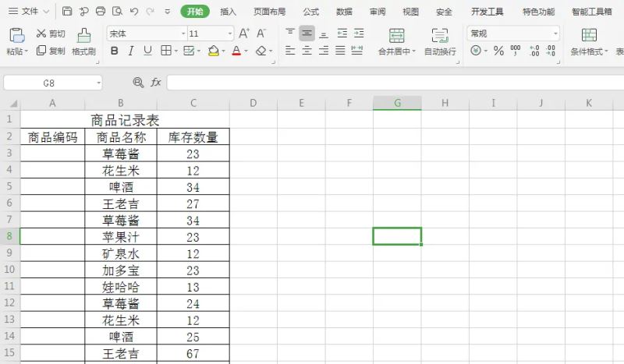Toggle center text alignment
Screen dimensions: 624x364
click(x=307, y=51)
